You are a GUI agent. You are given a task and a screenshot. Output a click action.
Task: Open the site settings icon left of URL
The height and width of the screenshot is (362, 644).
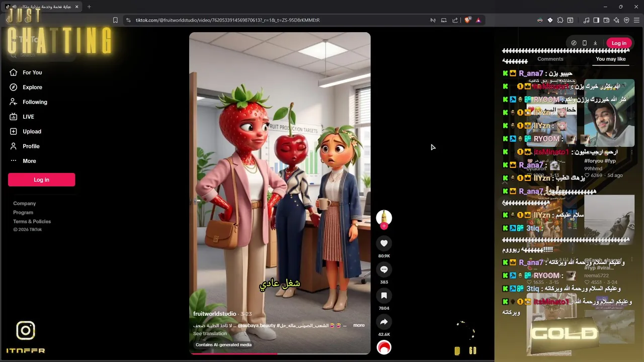128,20
